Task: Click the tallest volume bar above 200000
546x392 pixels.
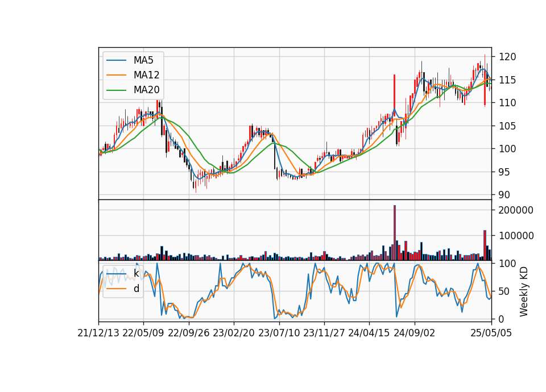Action: pos(395,233)
